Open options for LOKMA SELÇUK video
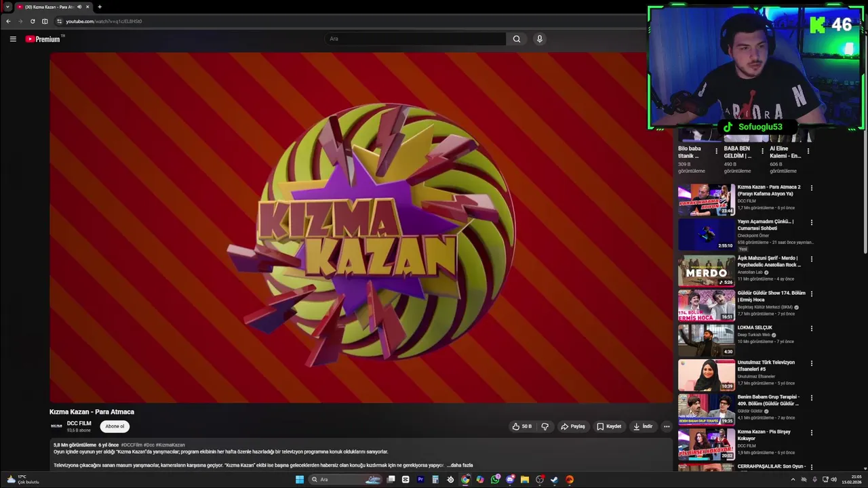 tap(811, 328)
